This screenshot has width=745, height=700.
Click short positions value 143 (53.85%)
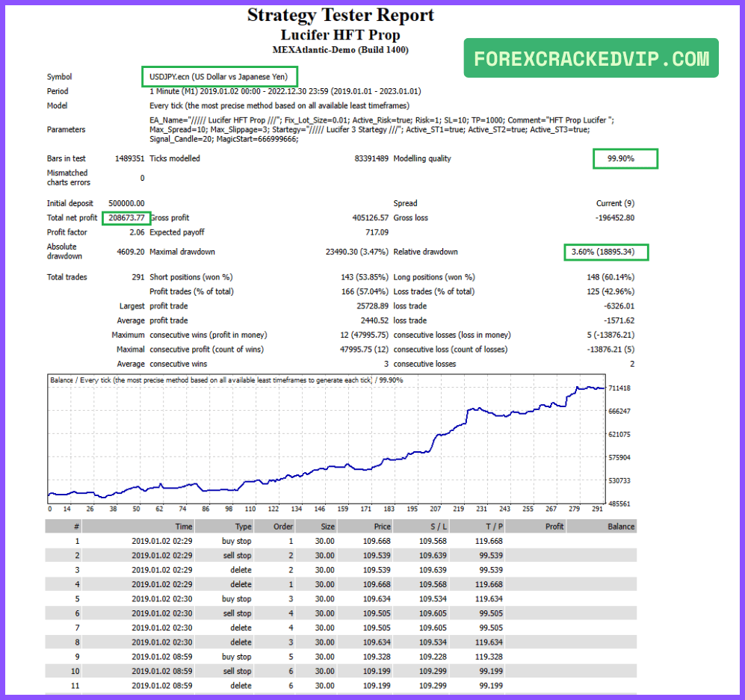click(365, 277)
